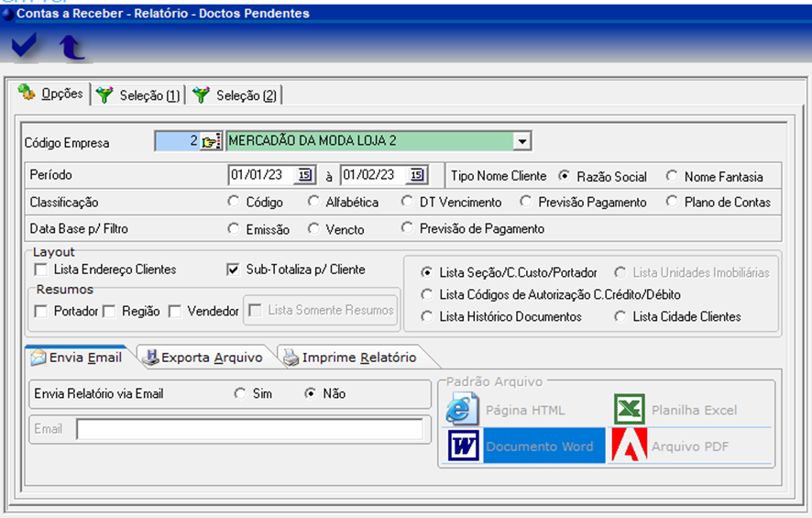Choose Planilha Excel file format icon

tap(630, 409)
